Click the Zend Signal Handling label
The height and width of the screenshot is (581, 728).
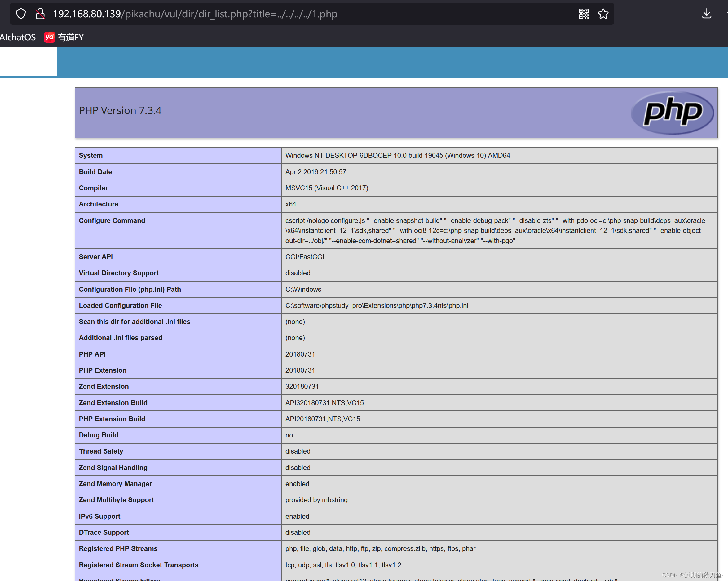pos(113,468)
